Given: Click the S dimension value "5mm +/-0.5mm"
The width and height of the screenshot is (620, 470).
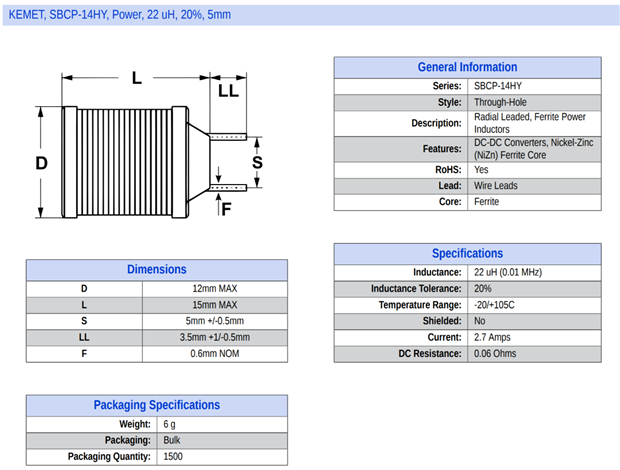Looking at the screenshot, I should coord(215,321).
